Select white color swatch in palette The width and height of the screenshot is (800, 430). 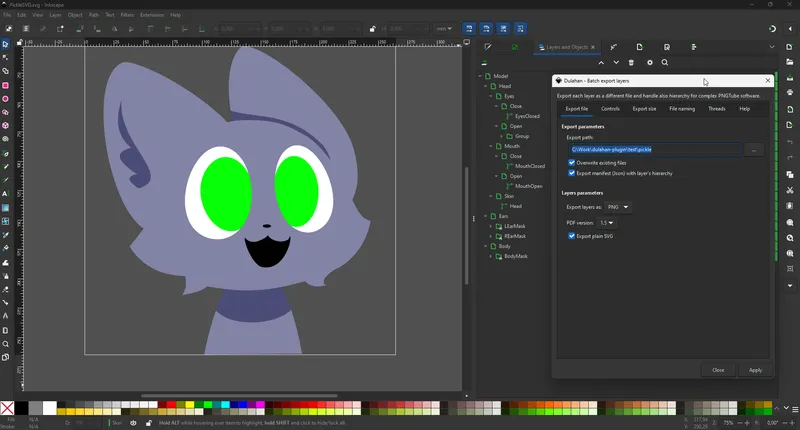coord(49,408)
